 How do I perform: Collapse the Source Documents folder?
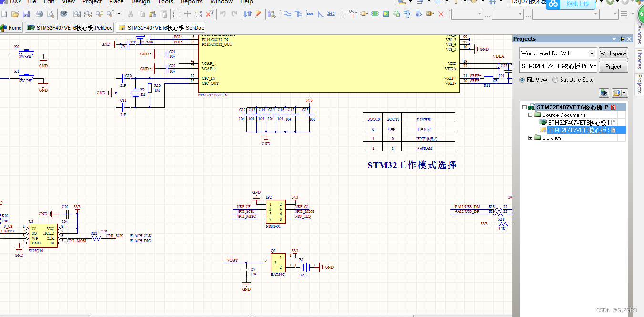point(530,115)
